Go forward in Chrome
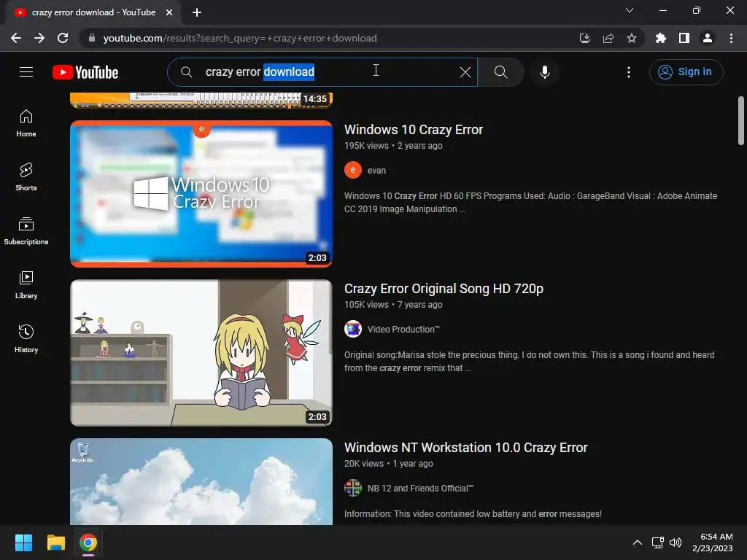747x560 pixels. pyautogui.click(x=39, y=38)
